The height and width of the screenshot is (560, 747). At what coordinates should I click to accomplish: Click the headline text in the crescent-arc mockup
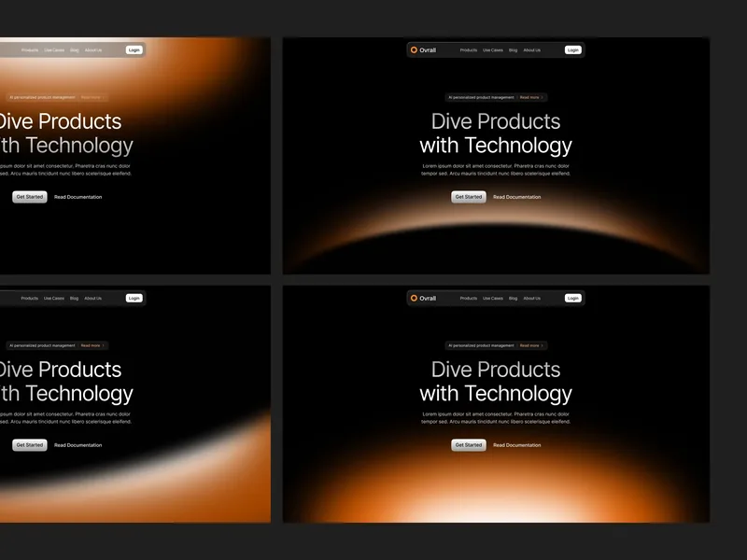(496, 133)
